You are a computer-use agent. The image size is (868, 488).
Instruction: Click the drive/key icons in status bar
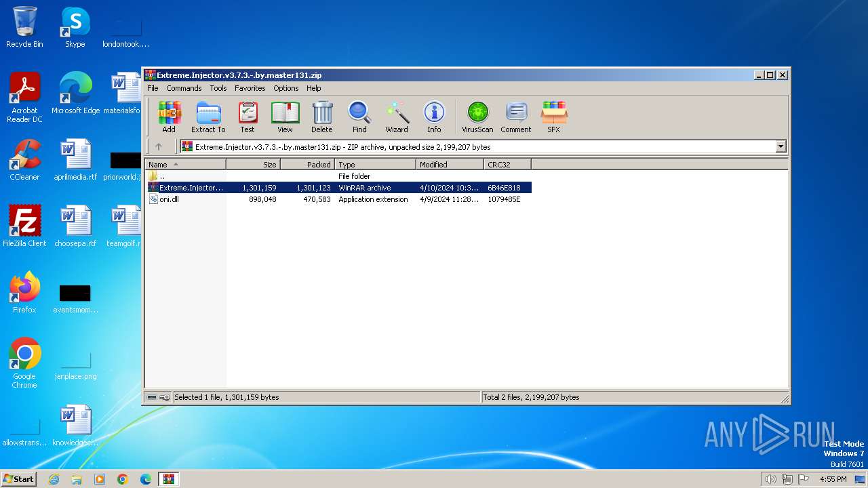pyautogui.click(x=159, y=397)
